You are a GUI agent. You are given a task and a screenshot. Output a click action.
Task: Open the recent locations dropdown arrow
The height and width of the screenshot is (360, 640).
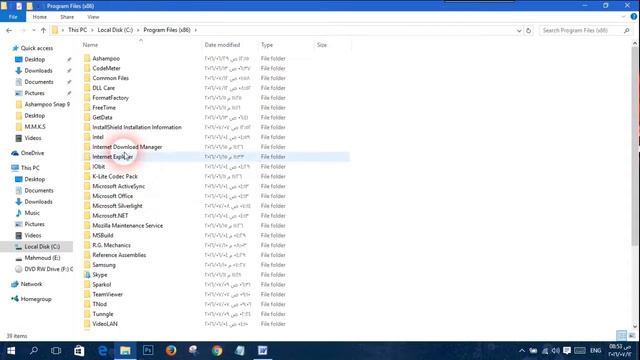pos(33,30)
